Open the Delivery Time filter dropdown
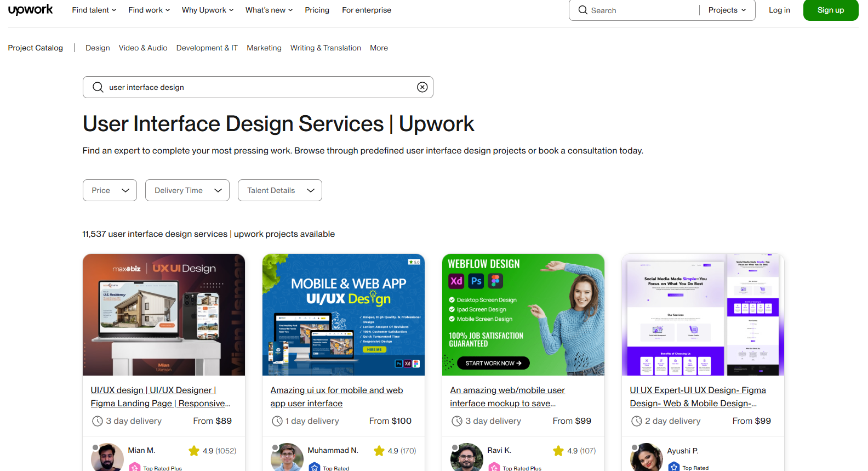868x471 pixels. [x=187, y=190]
